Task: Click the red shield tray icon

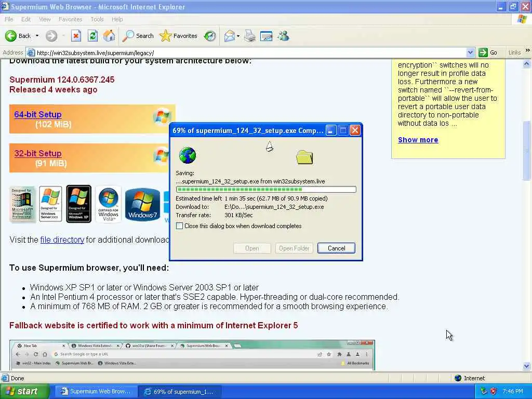Action: coord(494,391)
